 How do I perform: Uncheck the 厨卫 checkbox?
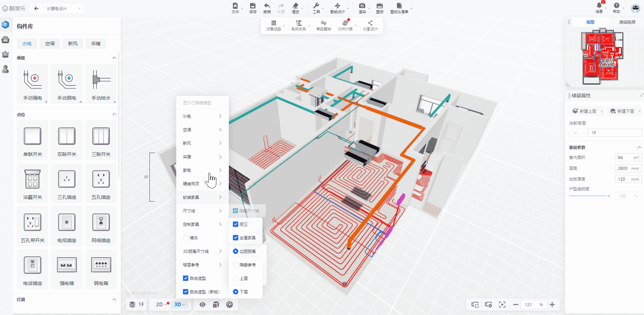tap(236, 224)
